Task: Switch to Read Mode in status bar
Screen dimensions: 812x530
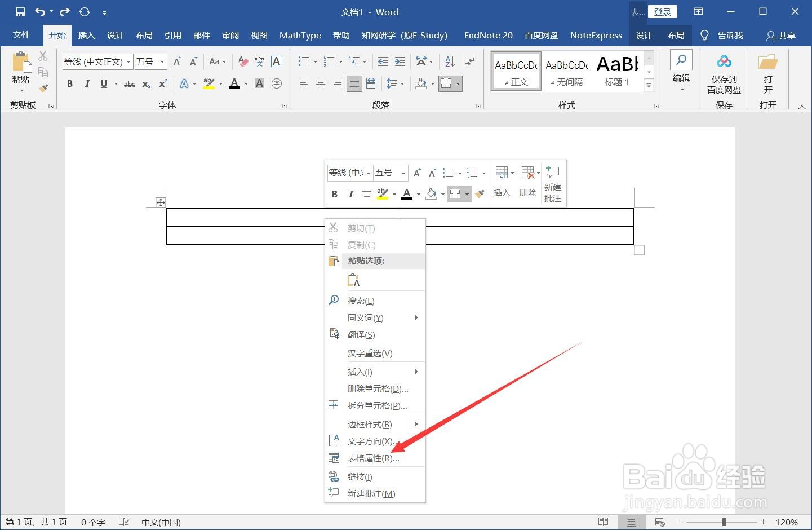Action: click(603, 522)
